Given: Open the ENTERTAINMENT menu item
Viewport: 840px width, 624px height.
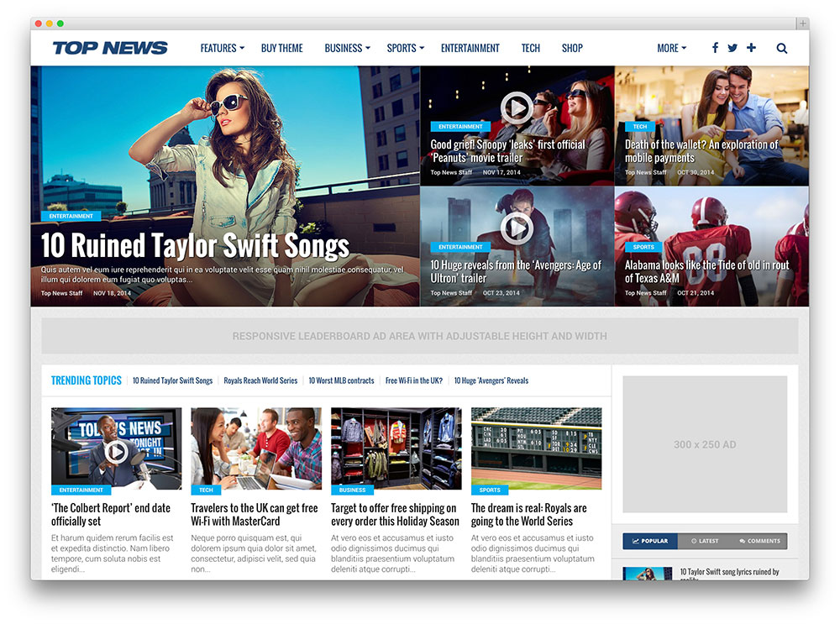Looking at the screenshot, I should [x=470, y=48].
